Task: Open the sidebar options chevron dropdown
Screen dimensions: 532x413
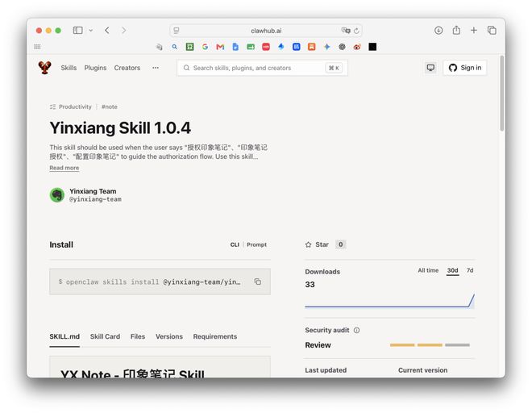Action: [90, 31]
